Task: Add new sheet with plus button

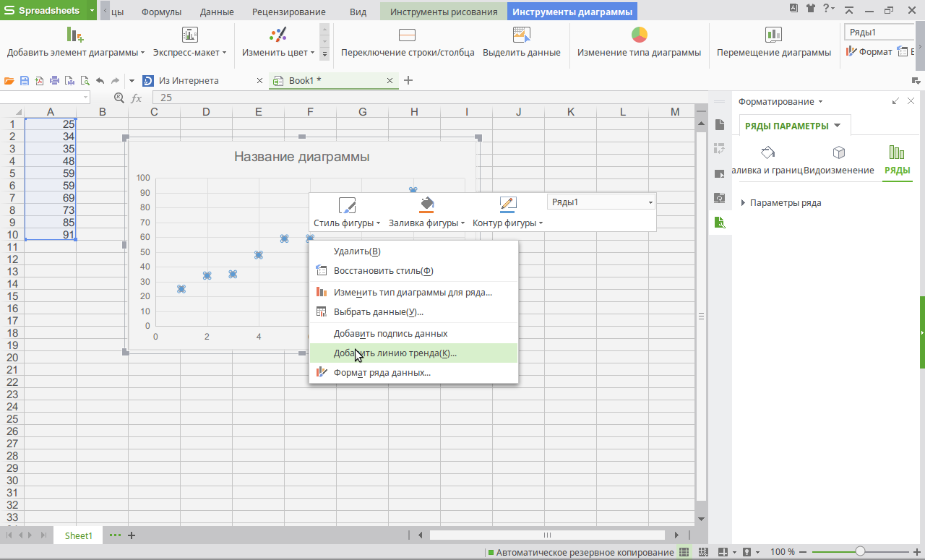Action: coord(132,535)
